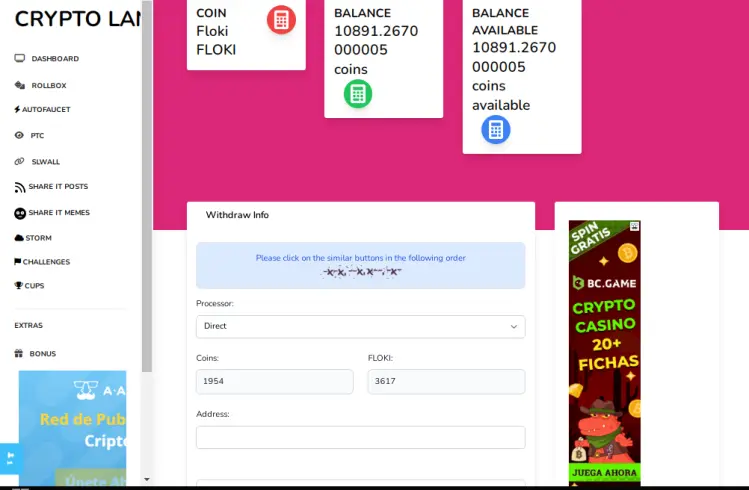Click the red calculator icon on COIN card

(281, 20)
